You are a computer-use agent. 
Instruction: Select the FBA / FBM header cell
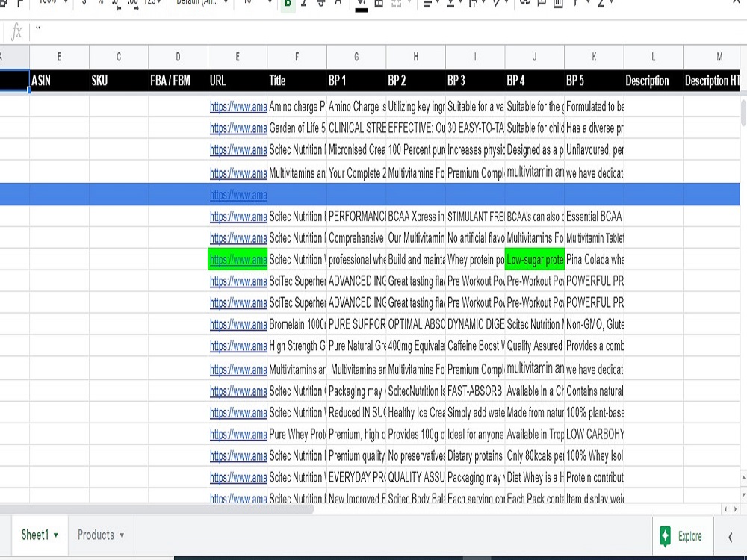(x=178, y=81)
